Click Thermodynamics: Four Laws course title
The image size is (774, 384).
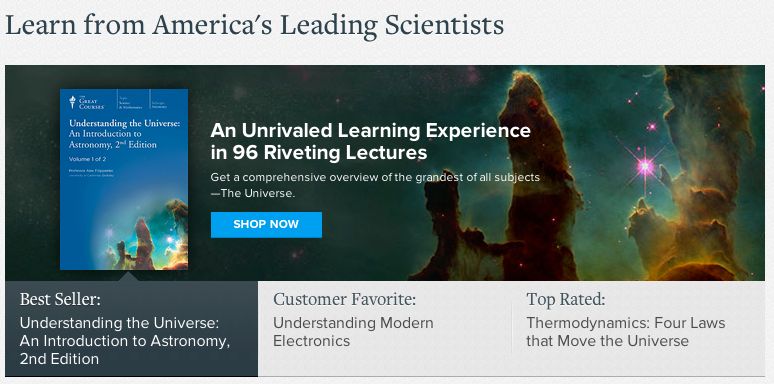pyautogui.click(x=625, y=332)
